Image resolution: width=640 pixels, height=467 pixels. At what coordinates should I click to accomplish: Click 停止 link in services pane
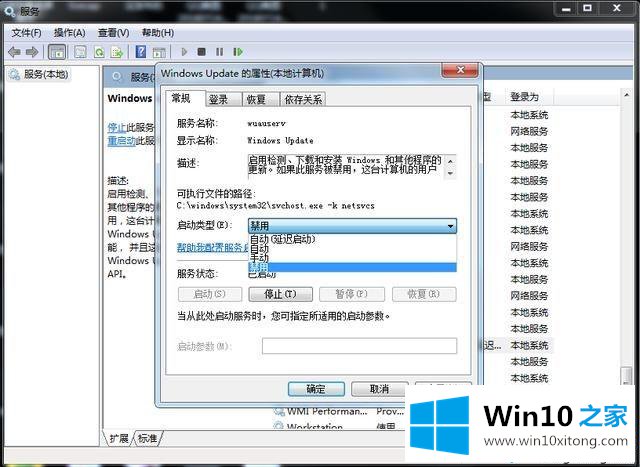click(117, 127)
